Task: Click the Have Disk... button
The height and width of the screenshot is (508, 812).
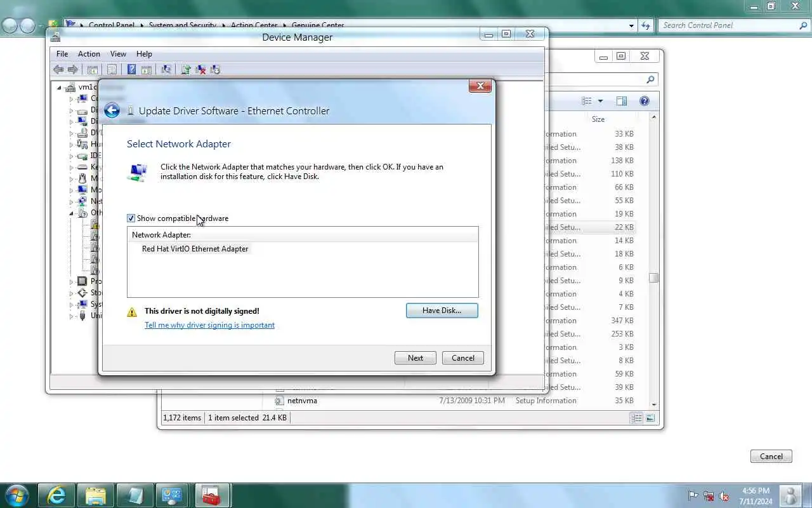Action: (x=442, y=311)
